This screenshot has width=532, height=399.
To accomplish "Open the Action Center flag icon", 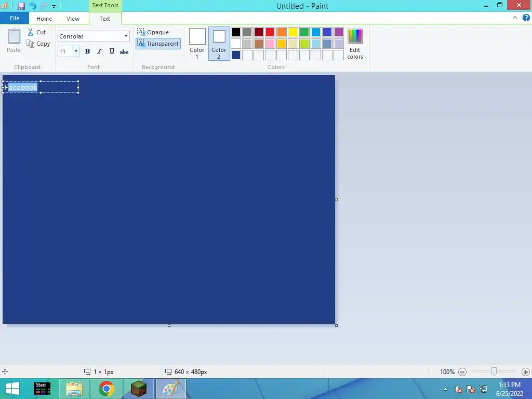I will (x=471, y=389).
